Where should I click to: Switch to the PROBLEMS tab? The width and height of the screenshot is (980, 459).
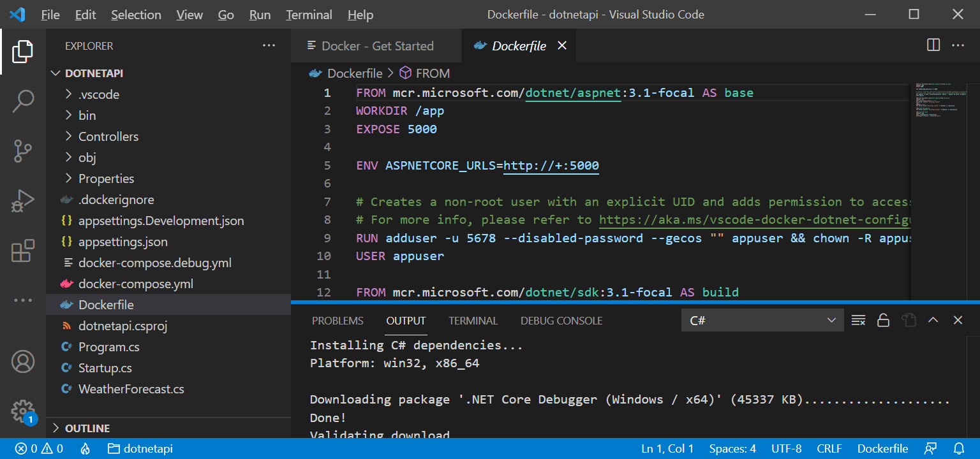point(338,321)
